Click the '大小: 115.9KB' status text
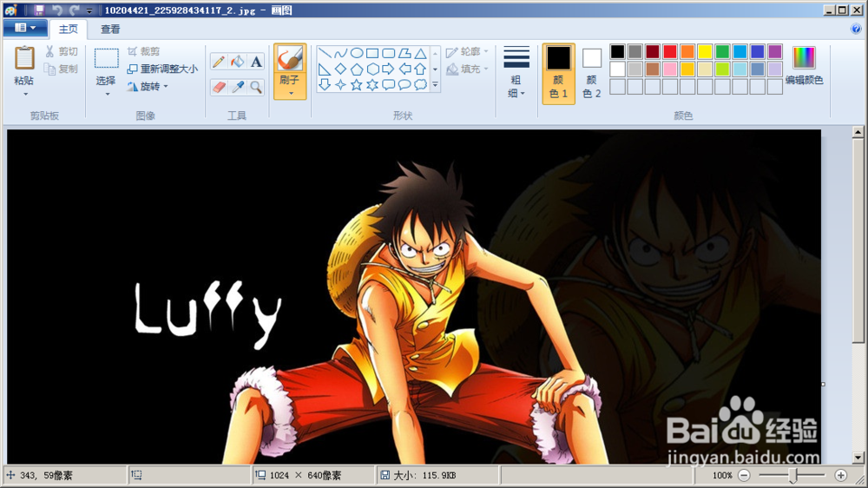Image resolution: width=868 pixels, height=488 pixels. [424, 475]
